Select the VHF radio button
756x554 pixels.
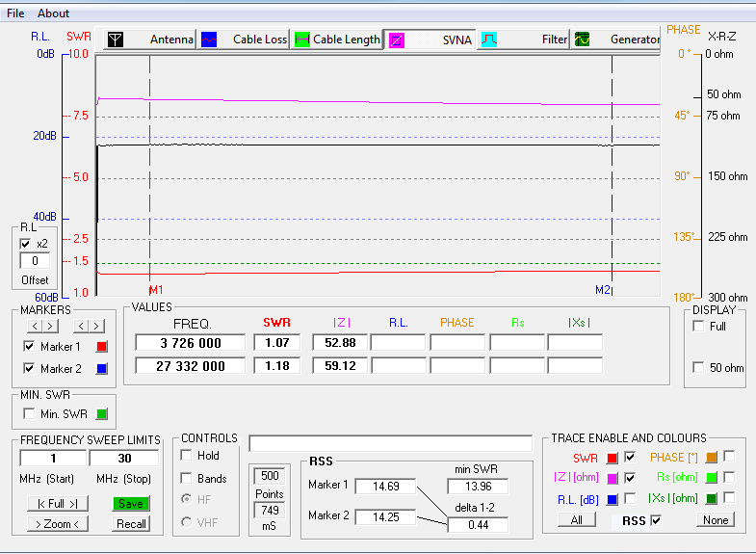click(187, 521)
